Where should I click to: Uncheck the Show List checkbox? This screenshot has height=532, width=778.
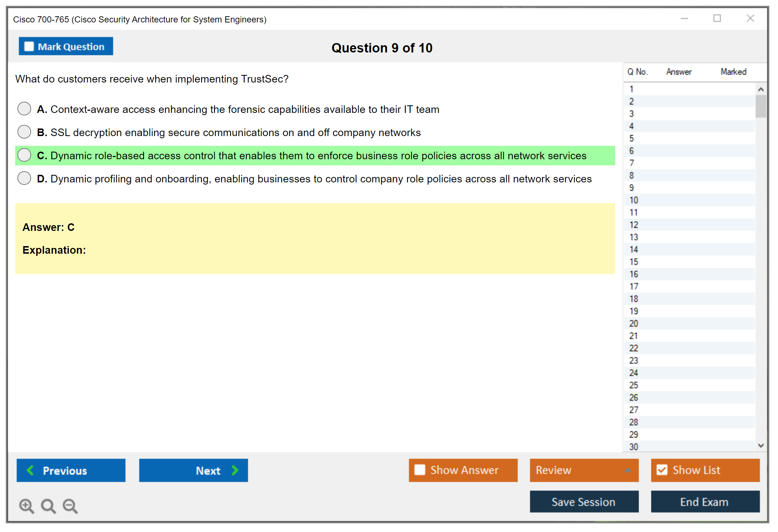(662, 470)
